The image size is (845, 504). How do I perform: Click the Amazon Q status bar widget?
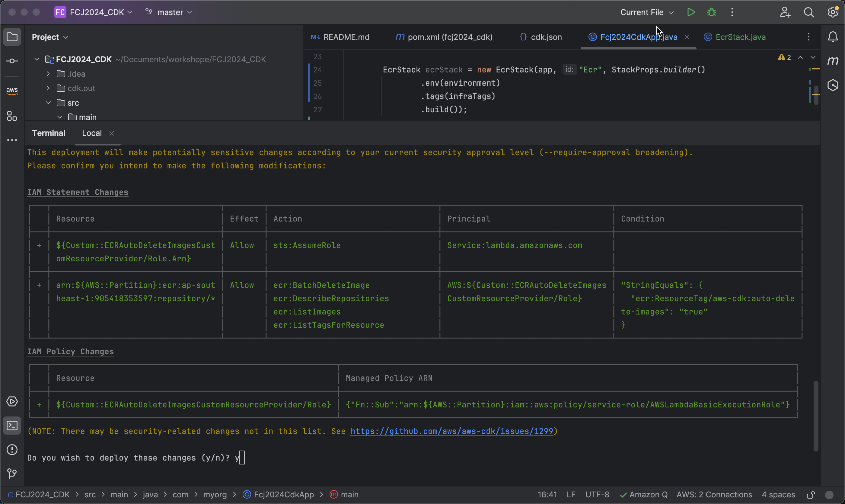pos(644,495)
